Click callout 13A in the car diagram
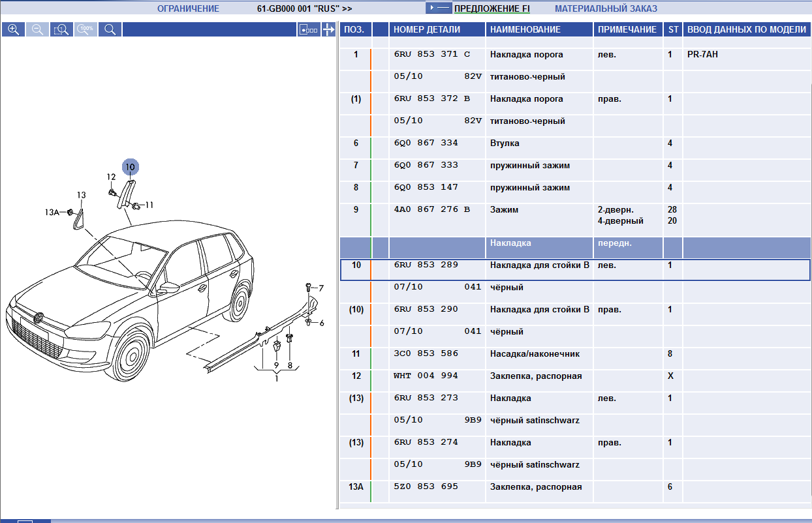 coord(52,212)
